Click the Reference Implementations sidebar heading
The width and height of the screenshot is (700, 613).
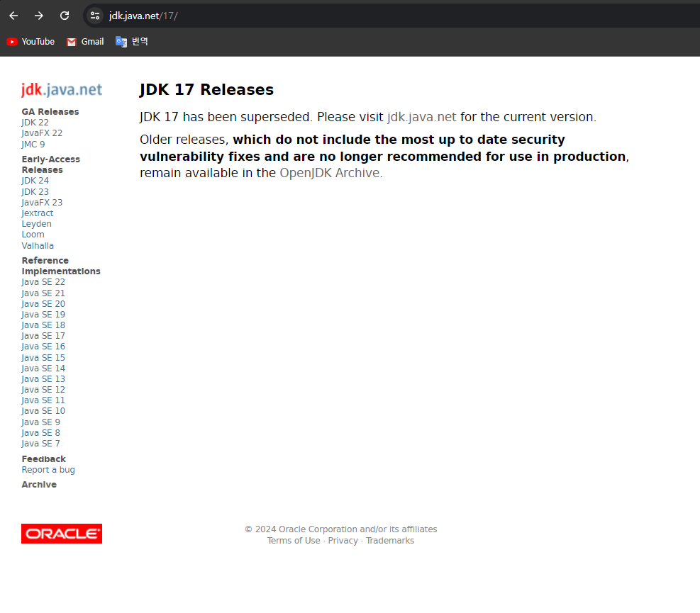[61, 266]
